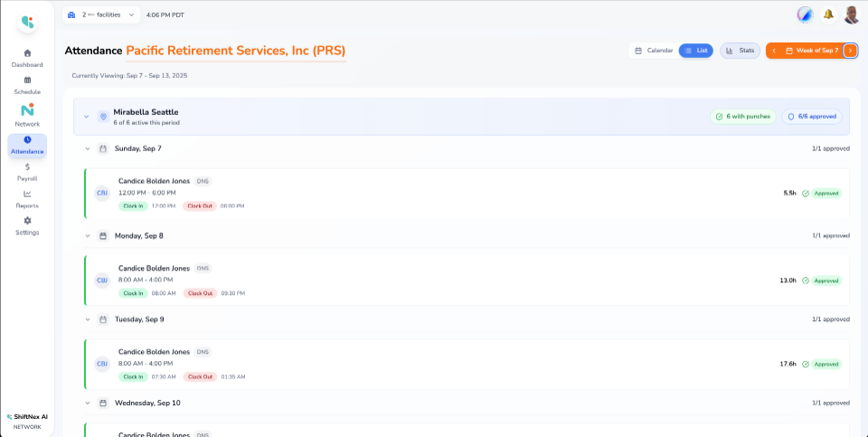Open the Dashboard home icon
This screenshot has width=868, height=437.
point(27,53)
